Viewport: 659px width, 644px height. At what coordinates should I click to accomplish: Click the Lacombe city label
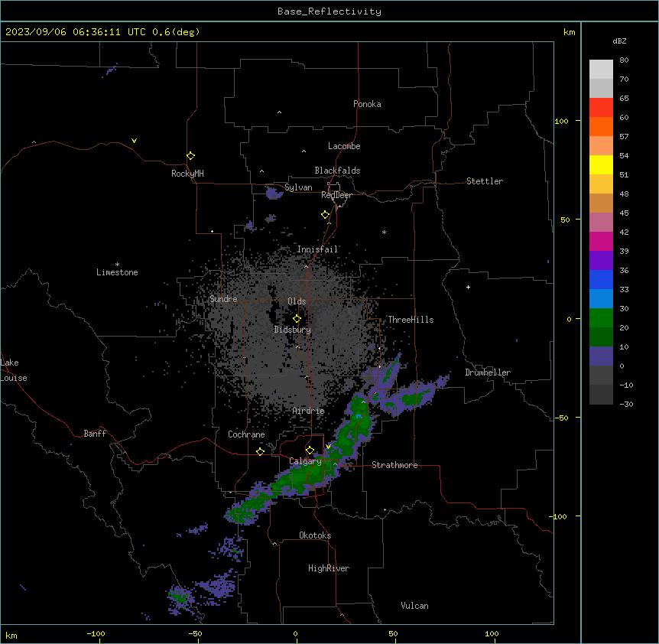click(x=344, y=146)
